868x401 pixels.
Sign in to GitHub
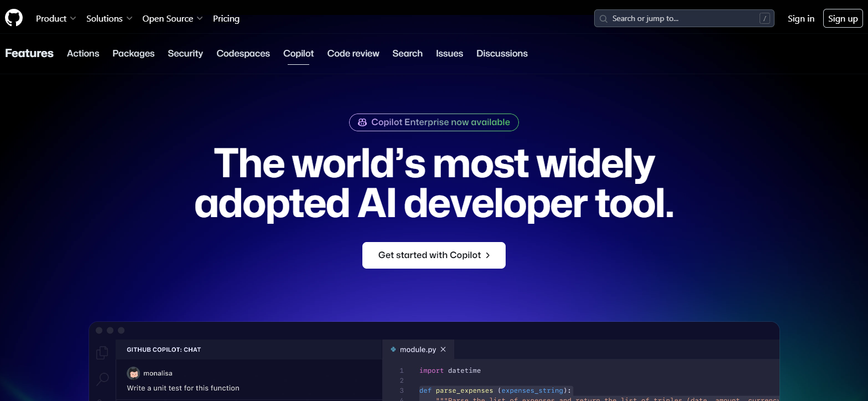click(801, 18)
